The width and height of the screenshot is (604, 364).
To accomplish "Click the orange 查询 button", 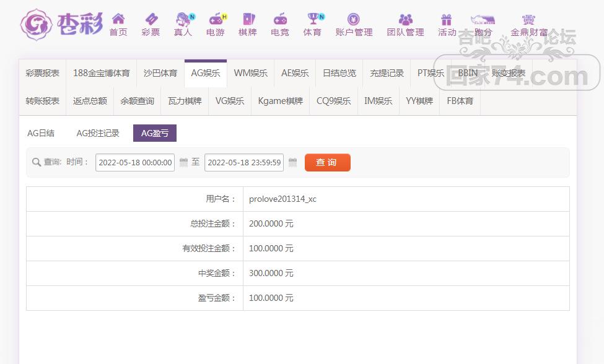I will (x=327, y=162).
